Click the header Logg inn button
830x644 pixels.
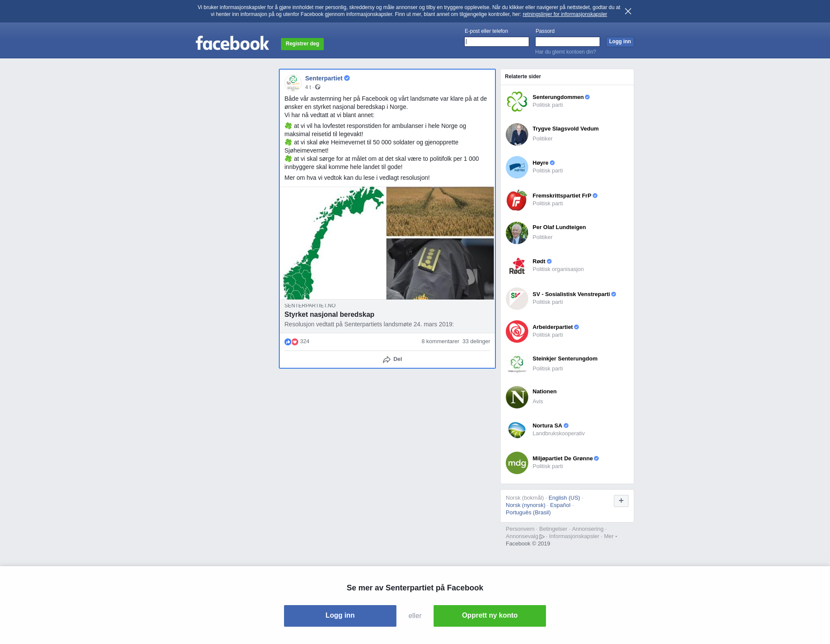[x=620, y=42]
